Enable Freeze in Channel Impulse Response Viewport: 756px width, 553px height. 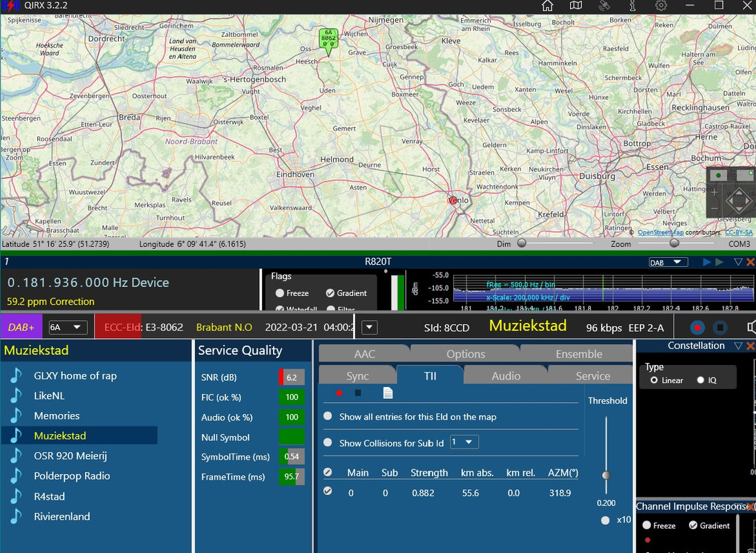click(x=647, y=525)
